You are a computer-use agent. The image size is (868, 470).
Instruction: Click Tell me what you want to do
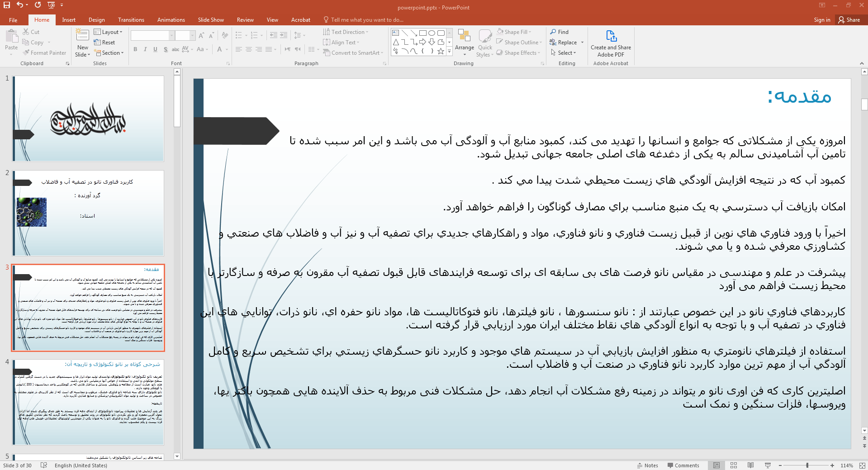click(x=363, y=20)
